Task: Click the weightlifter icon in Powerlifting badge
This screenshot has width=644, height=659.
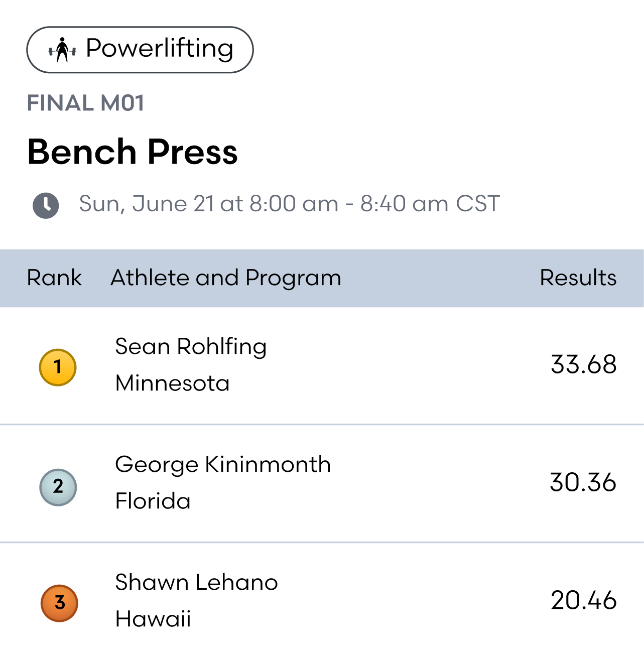Action: [x=62, y=50]
